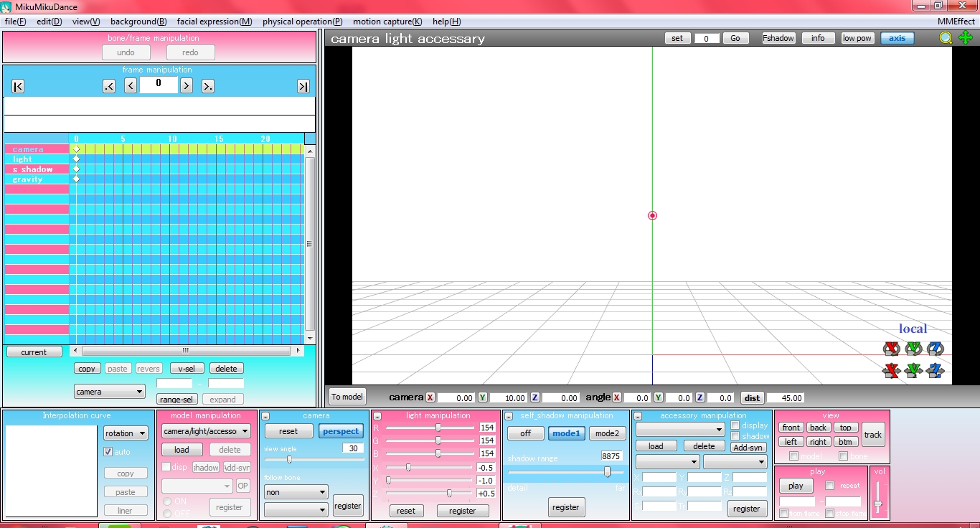Switch self shadow to mode2
Screen dimensions: 980x528
pyautogui.click(x=607, y=433)
